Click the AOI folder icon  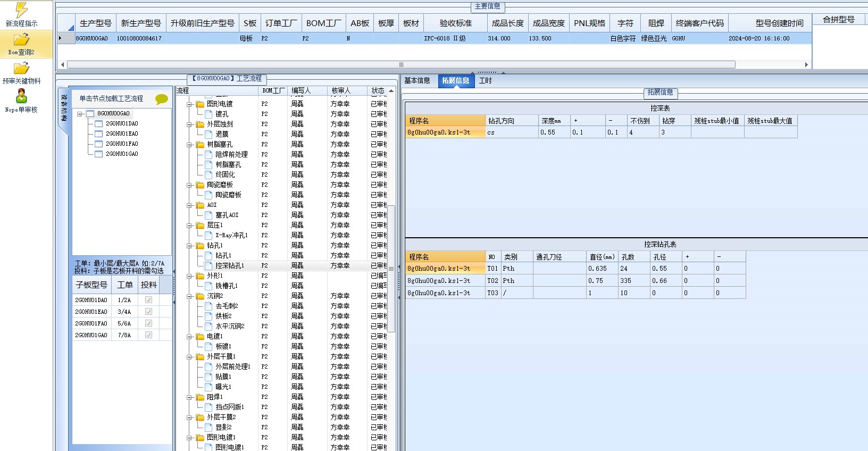(200, 205)
